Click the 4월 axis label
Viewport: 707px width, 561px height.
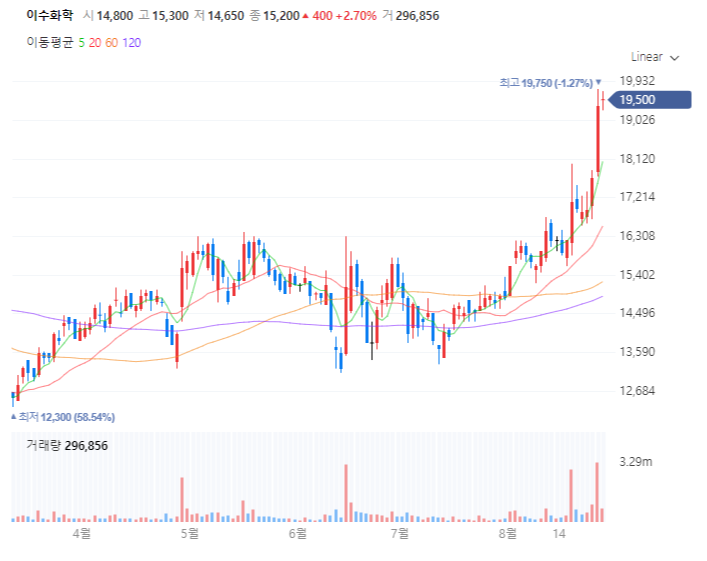[82, 533]
